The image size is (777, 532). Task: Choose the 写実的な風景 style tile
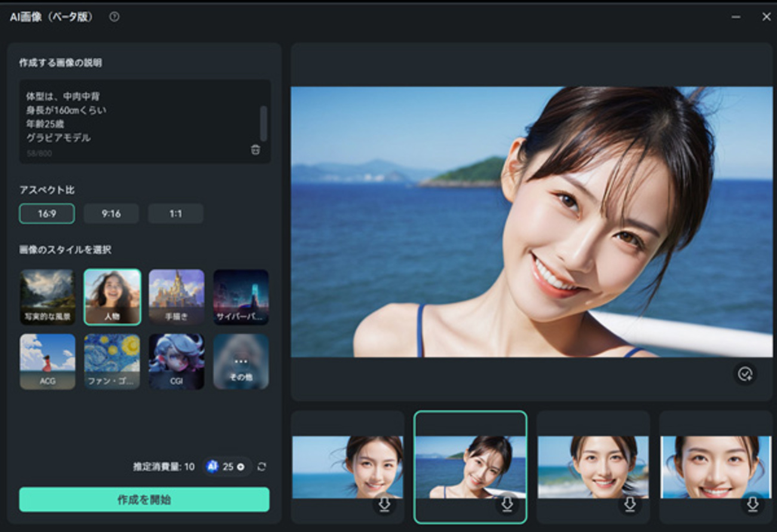(47, 297)
